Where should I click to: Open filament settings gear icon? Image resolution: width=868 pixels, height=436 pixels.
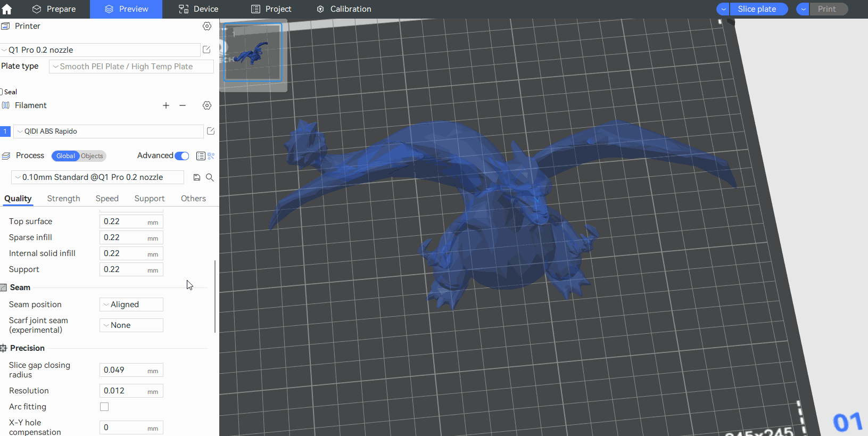(x=207, y=105)
